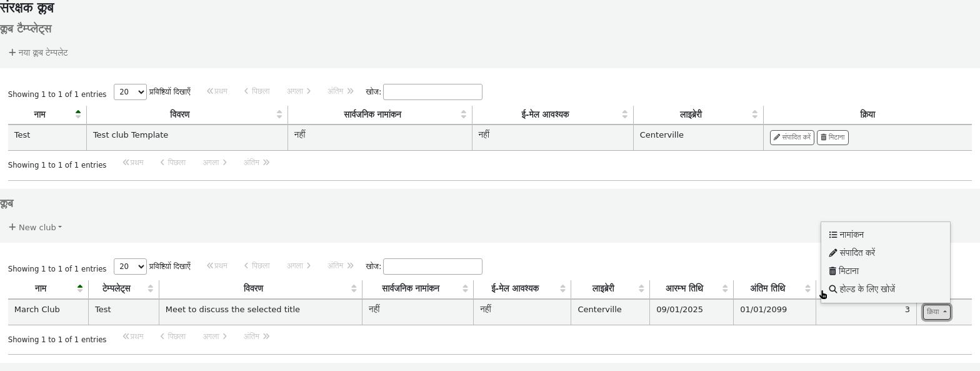
Task: Click sort arrows on टेम्पलेट्स column header
Action: [150, 288]
